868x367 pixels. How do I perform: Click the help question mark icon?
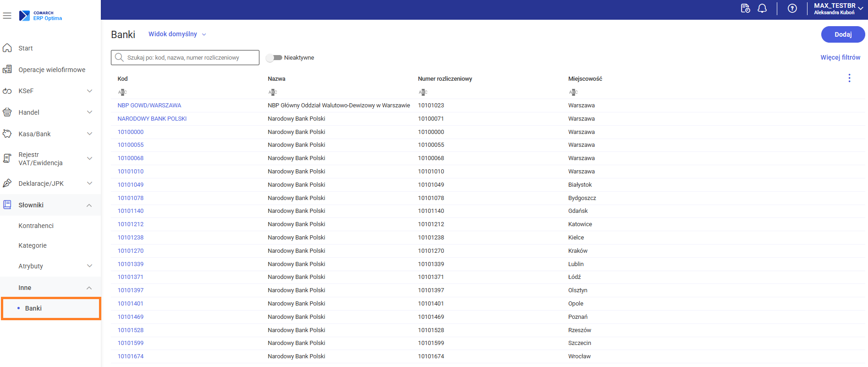pyautogui.click(x=792, y=9)
